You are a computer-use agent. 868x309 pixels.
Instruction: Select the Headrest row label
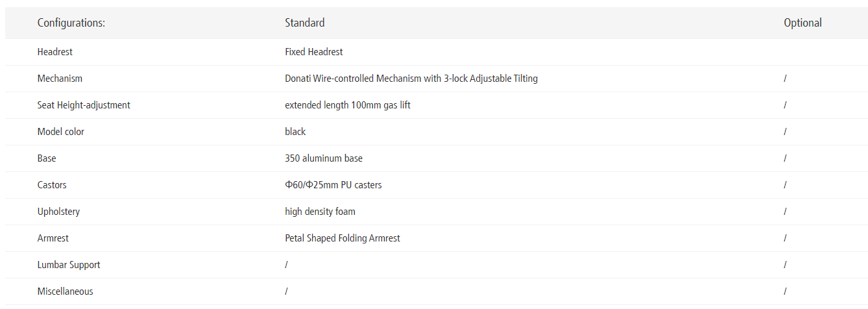click(x=55, y=52)
